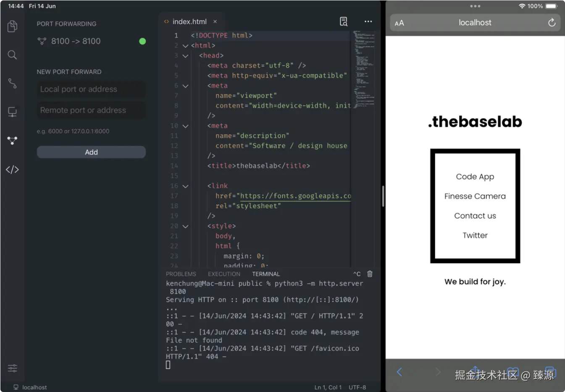
Task: Open the Finesse Camera link
Action: pyautogui.click(x=475, y=196)
